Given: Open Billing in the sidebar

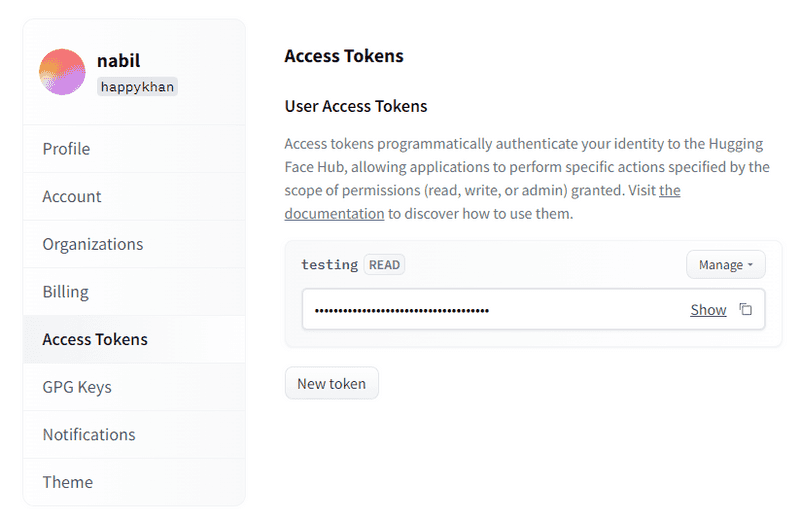Looking at the screenshot, I should [134, 292].
